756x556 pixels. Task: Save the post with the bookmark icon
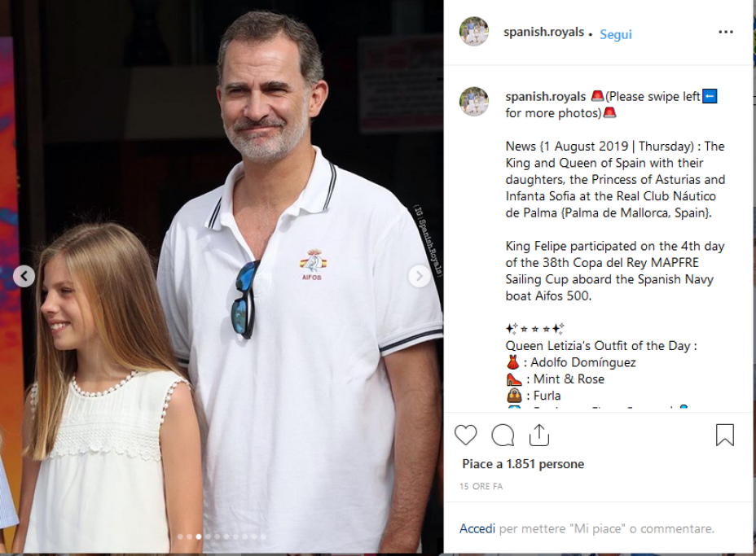[725, 435]
